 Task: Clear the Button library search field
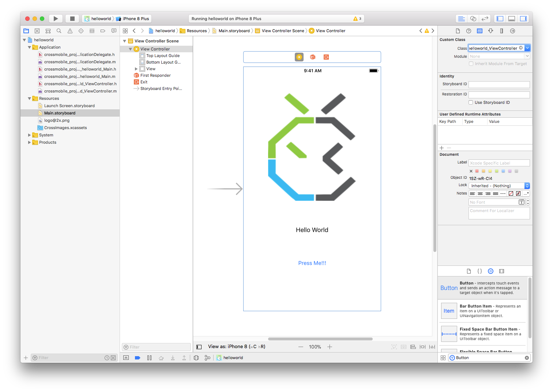coord(527,358)
